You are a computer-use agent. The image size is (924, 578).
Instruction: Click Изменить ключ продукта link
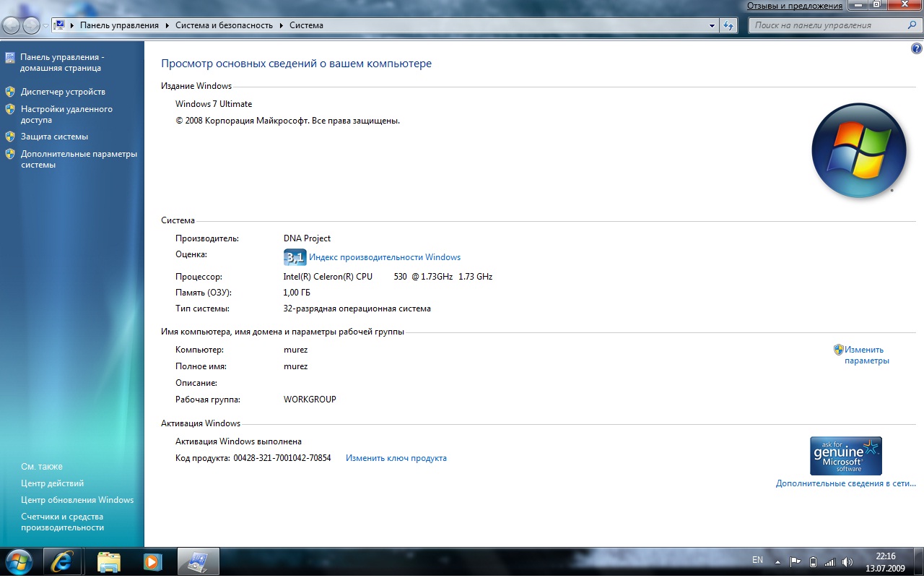click(396, 458)
